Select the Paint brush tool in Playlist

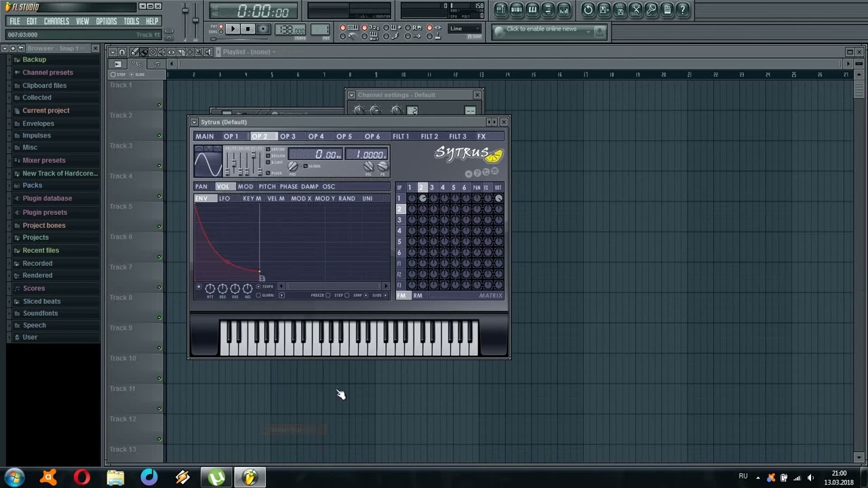coord(144,52)
